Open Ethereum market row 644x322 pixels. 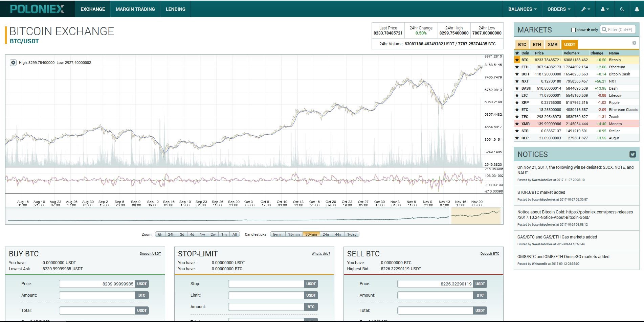click(x=577, y=67)
